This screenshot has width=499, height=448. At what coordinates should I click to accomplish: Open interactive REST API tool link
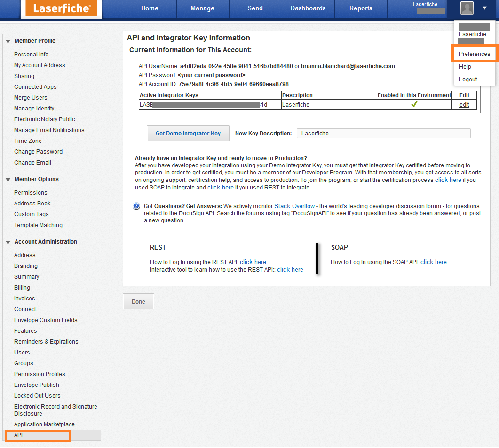pos(290,270)
